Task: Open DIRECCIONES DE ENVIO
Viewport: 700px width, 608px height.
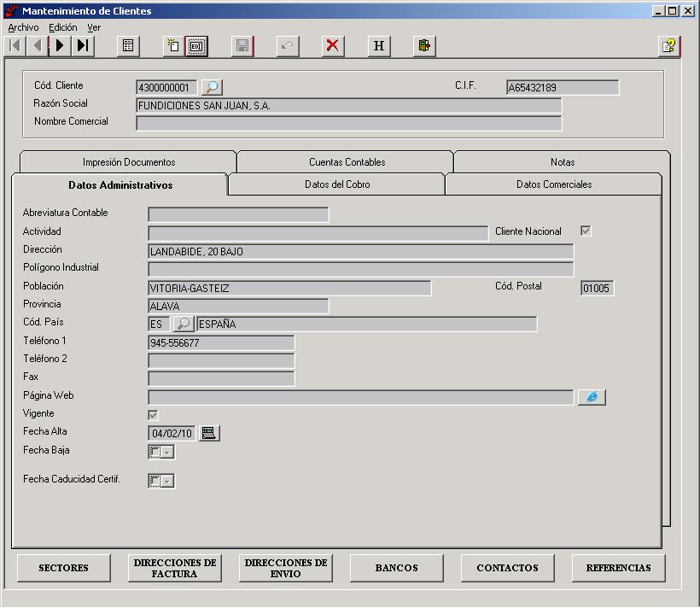Action: (286, 568)
